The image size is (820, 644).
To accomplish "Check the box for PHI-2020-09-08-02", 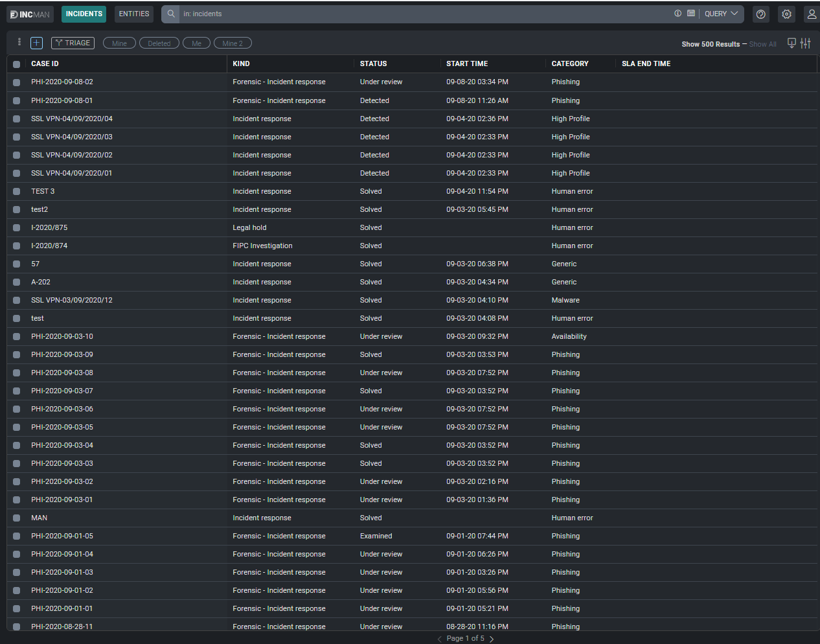I will [17, 82].
